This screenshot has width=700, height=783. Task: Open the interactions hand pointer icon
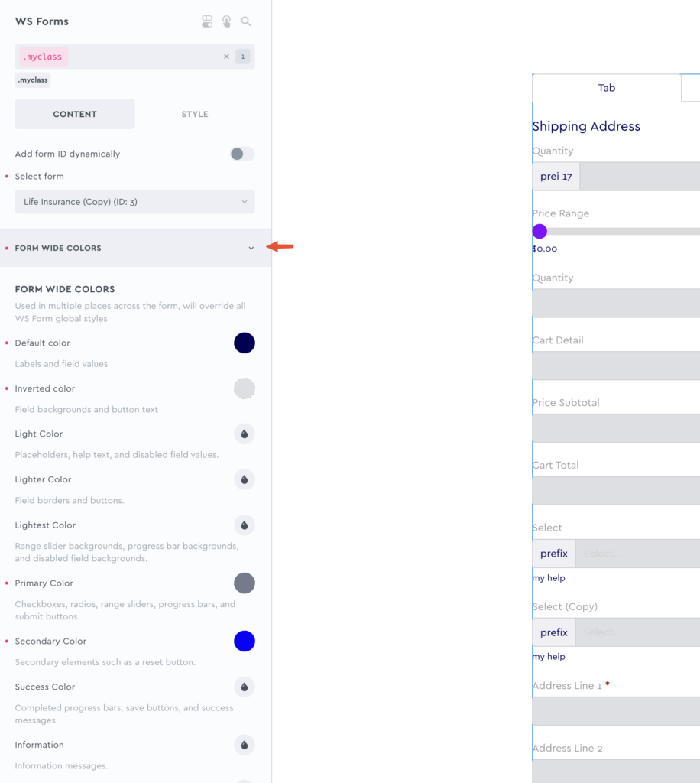point(227,21)
